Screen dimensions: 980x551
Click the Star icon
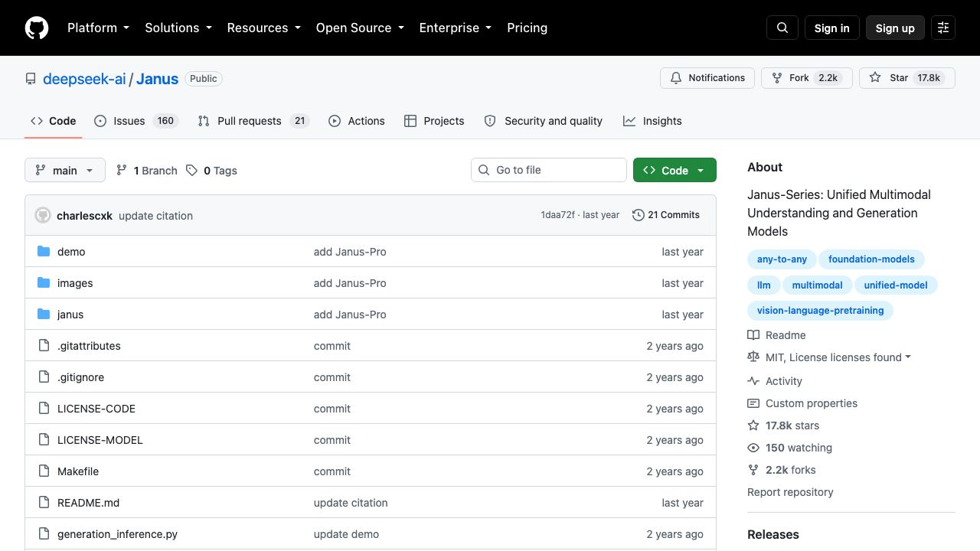[875, 78]
